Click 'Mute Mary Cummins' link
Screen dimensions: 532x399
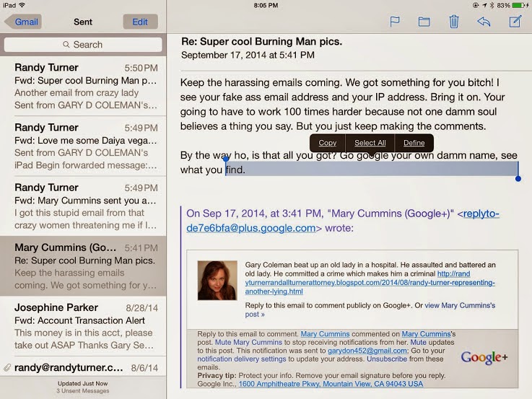[x=248, y=343]
